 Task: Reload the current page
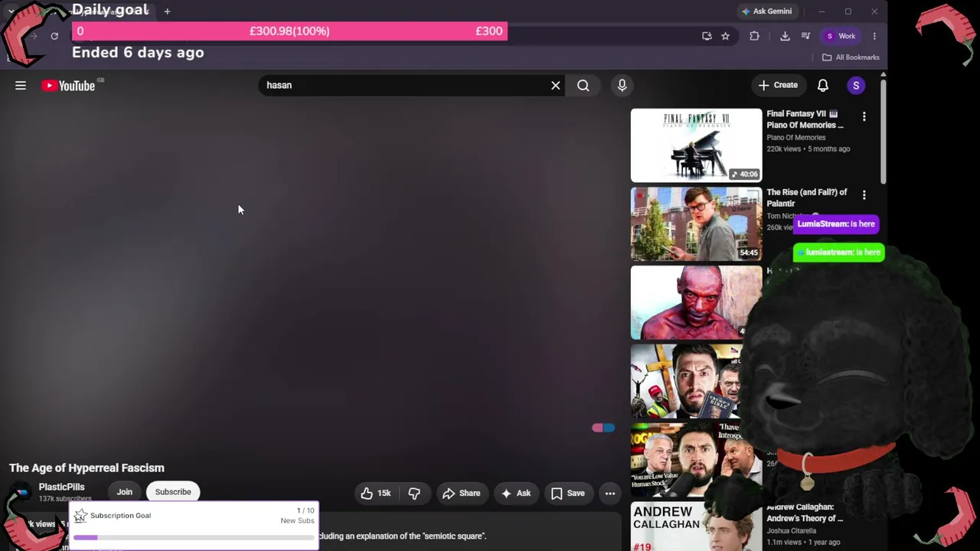coord(54,36)
